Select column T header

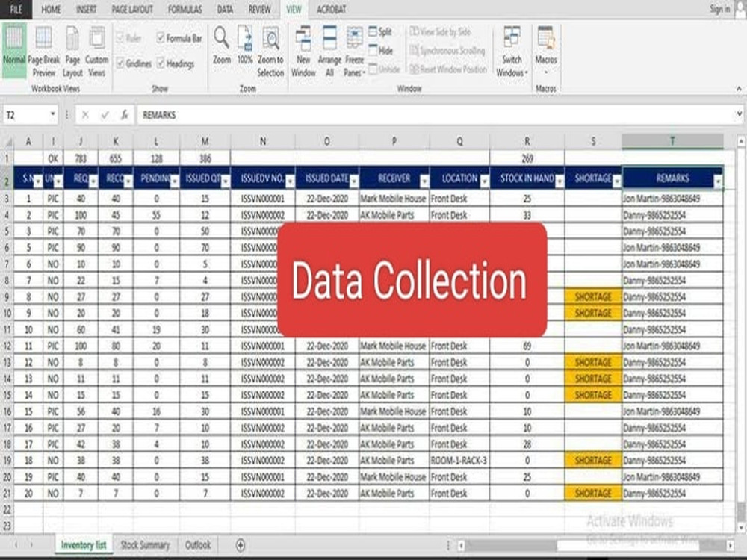(x=672, y=141)
